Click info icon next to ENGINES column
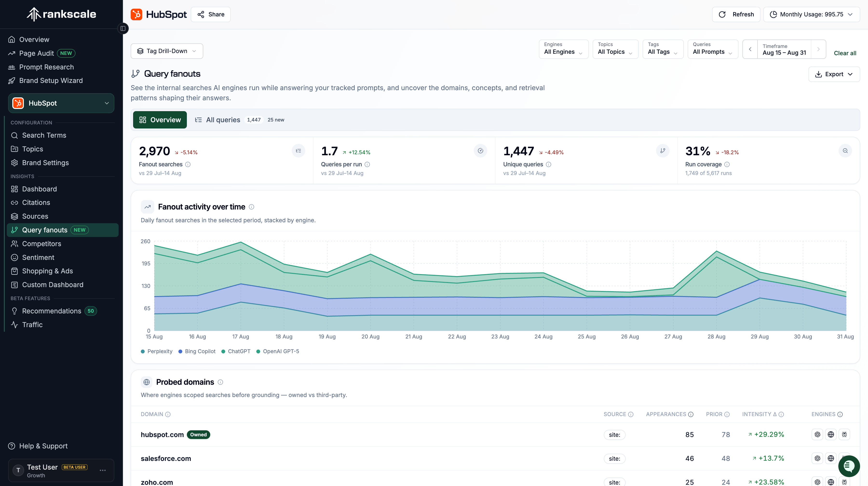 pyautogui.click(x=840, y=414)
